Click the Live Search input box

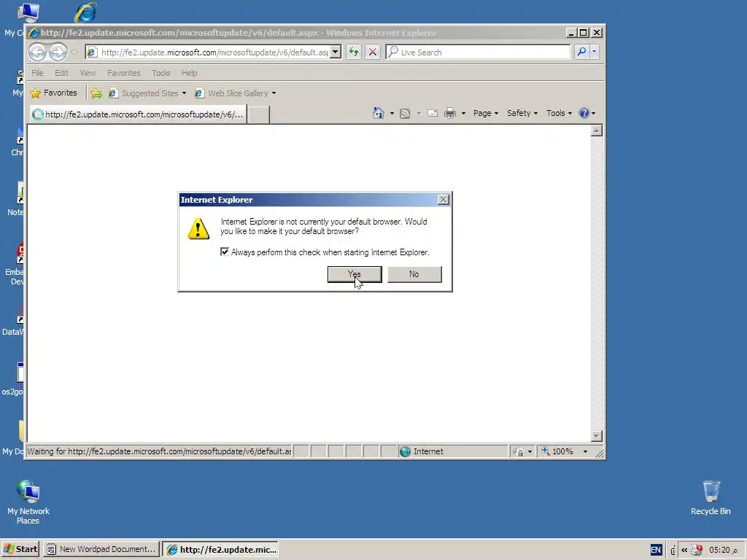pos(478,52)
